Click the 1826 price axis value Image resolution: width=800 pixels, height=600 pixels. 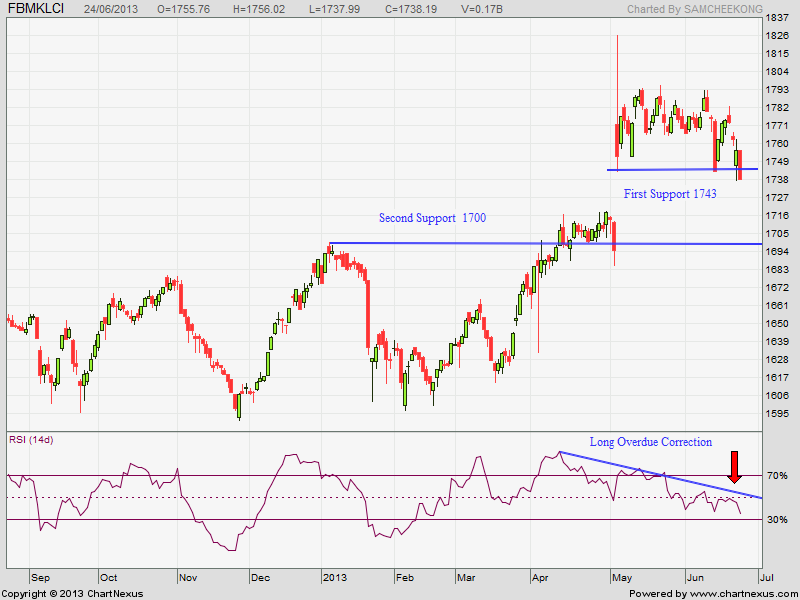(778, 36)
